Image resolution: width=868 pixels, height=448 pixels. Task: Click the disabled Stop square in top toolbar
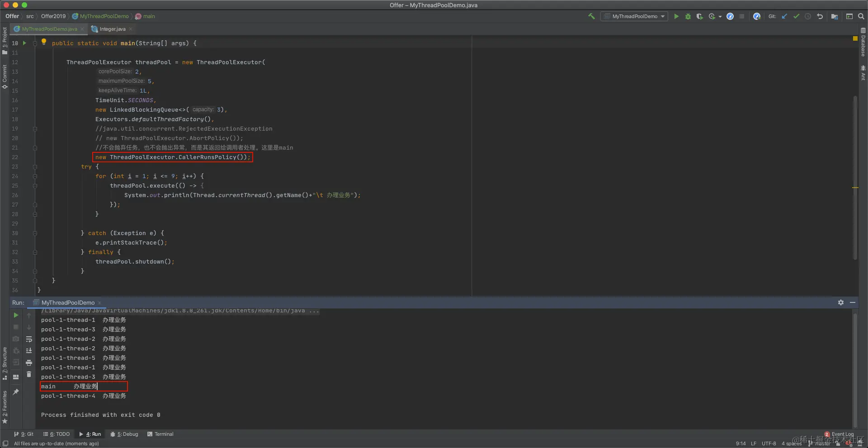tap(742, 16)
